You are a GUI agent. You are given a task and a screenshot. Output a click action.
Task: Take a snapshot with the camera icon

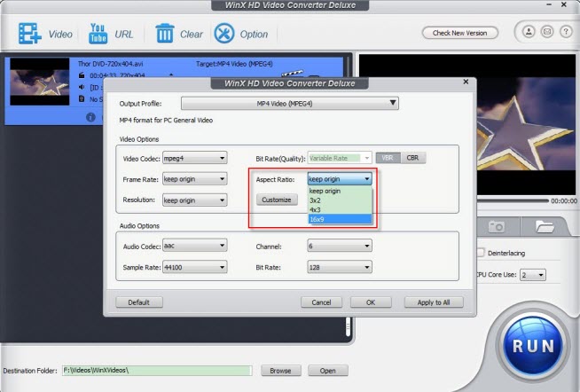coord(496,226)
